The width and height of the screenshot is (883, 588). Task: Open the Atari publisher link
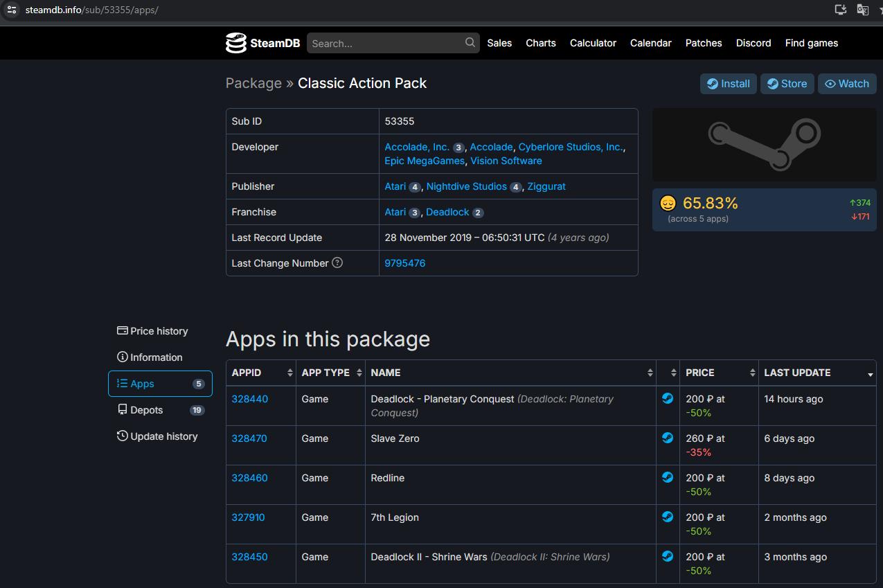395,186
